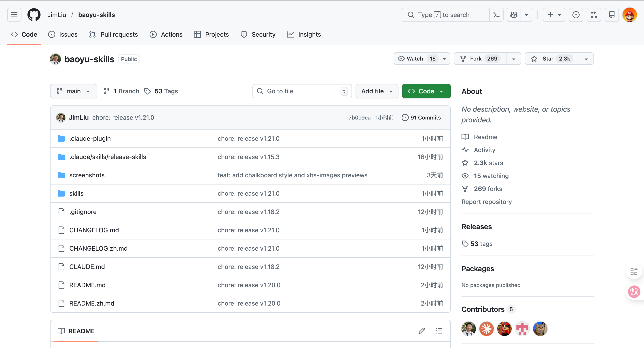Viewport: 644px width, 348px height.
Task: Expand the Add file dropdown
Action: tap(377, 91)
